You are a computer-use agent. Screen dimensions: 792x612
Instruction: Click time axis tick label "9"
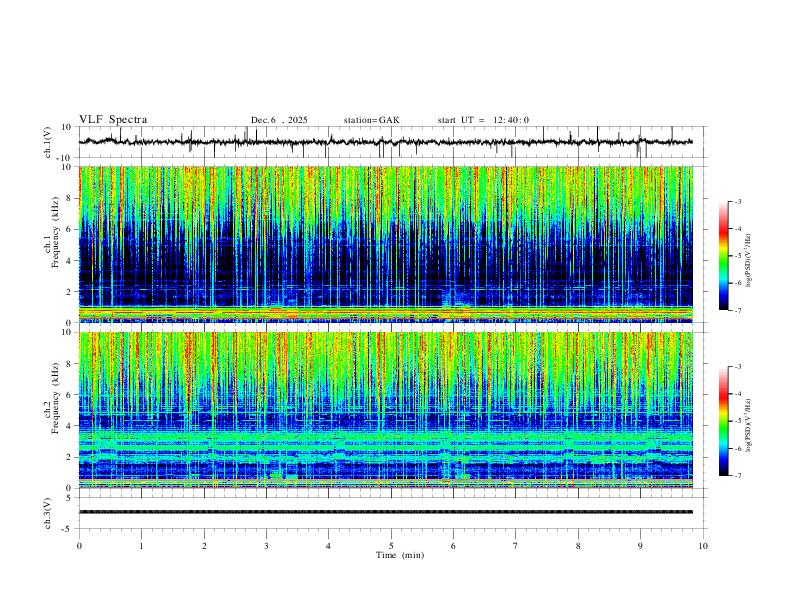pos(640,546)
